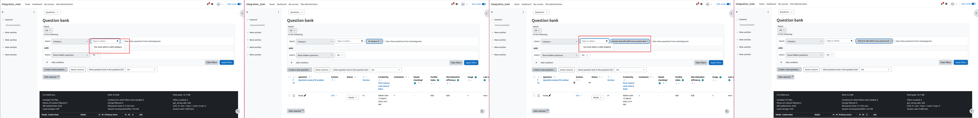Click Essay rename pencil icon in the second screenshot
Image resolution: width=980 pixels, height=118 pixels.
(x=305, y=96)
